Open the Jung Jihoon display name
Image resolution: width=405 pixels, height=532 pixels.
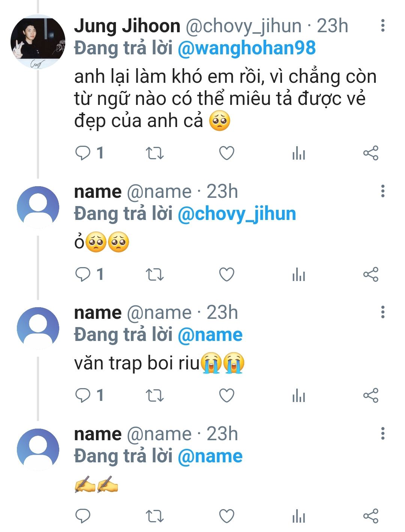127,26
